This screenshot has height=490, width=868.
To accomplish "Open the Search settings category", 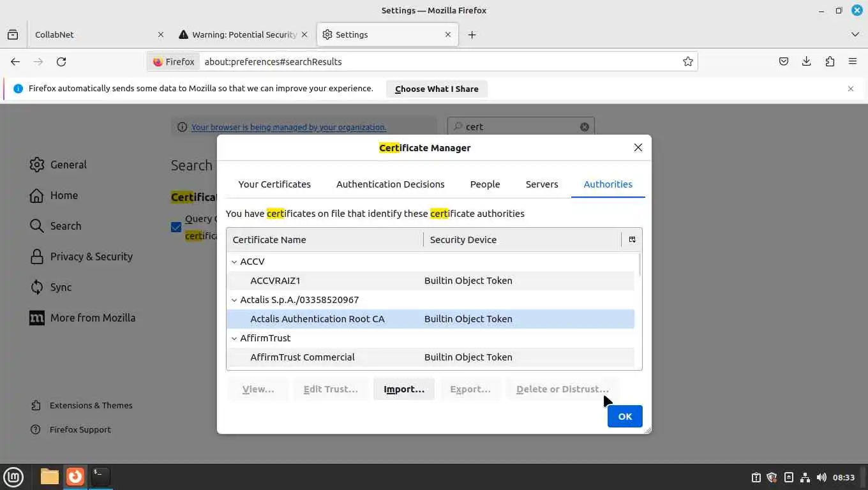I will 56,226.
